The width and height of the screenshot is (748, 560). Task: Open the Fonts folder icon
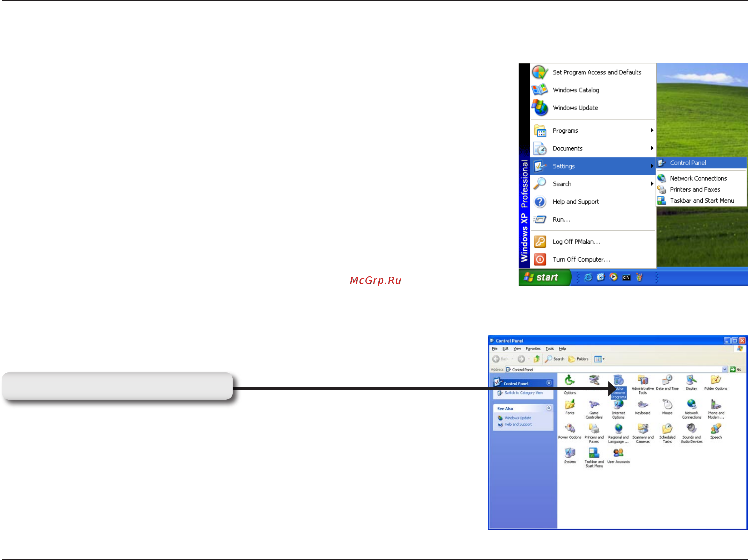tap(570, 407)
